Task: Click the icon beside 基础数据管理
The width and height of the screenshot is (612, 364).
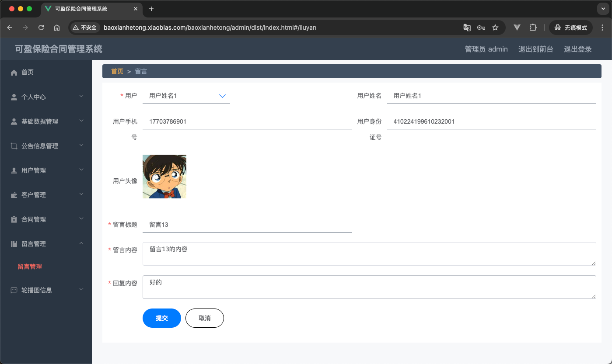Action: [14, 121]
